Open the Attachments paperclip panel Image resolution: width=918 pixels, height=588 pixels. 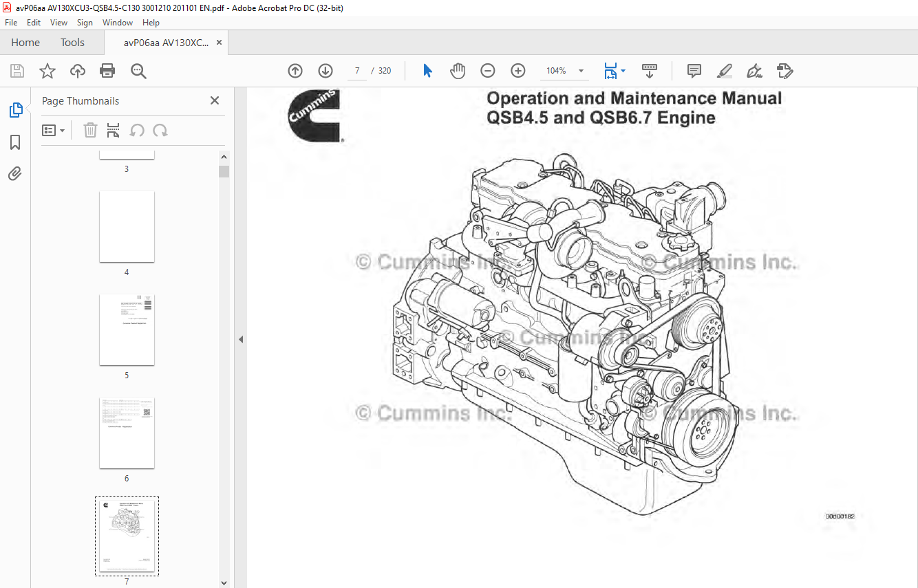pos(15,173)
